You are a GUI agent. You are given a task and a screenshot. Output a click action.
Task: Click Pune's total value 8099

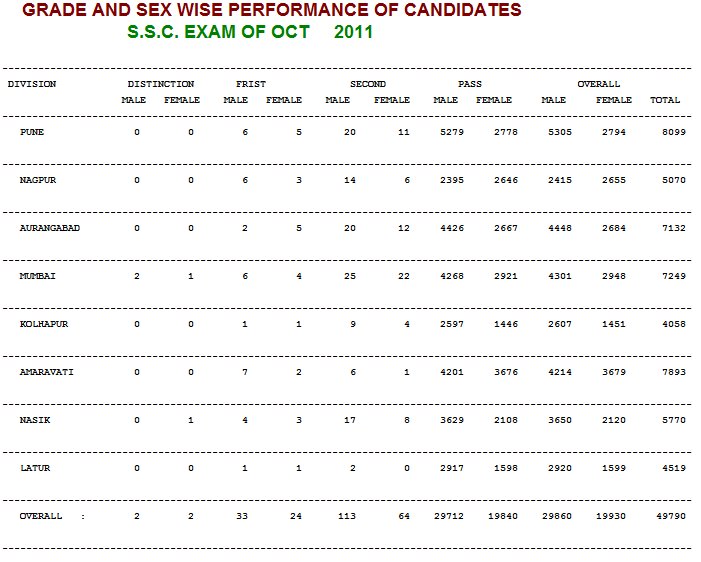(x=674, y=132)
